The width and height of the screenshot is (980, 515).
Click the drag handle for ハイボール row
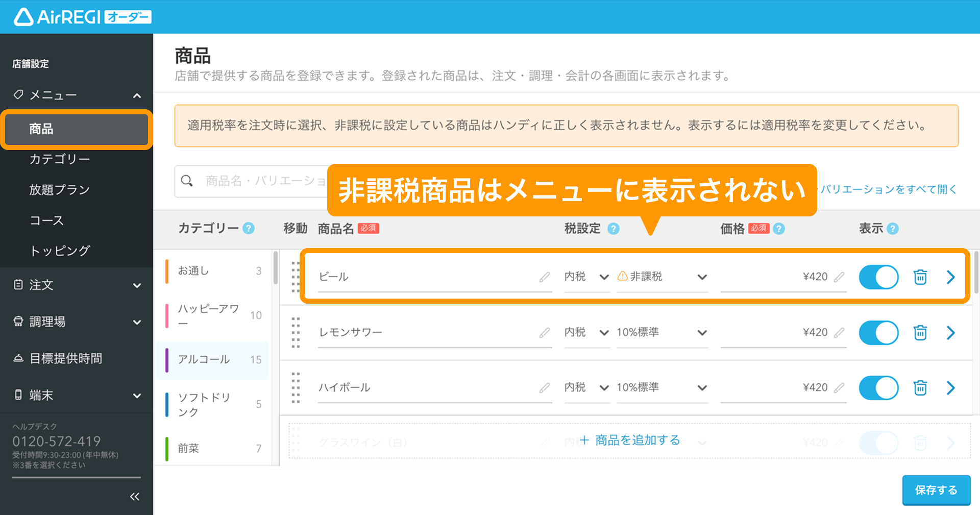pos(296,388)
